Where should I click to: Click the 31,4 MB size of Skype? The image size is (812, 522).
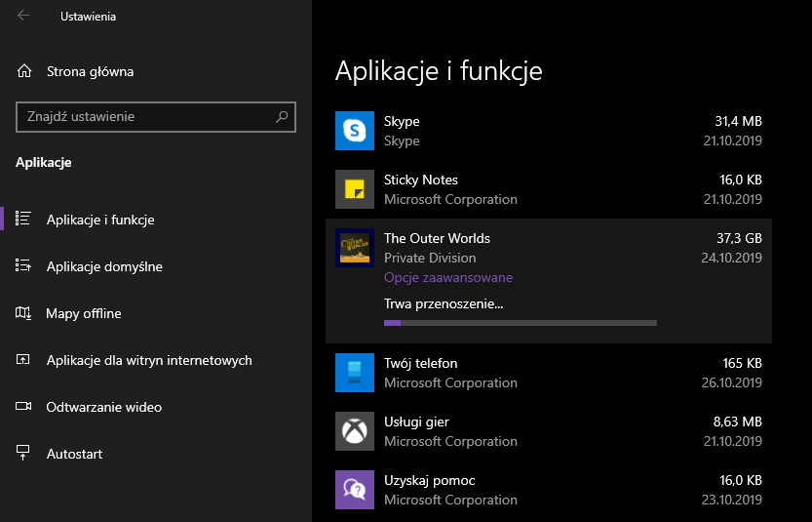click(x=739, y=121)
